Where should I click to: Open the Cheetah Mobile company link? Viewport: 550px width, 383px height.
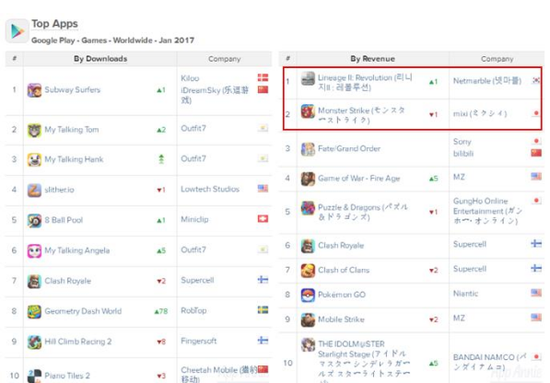coord(219,374)
